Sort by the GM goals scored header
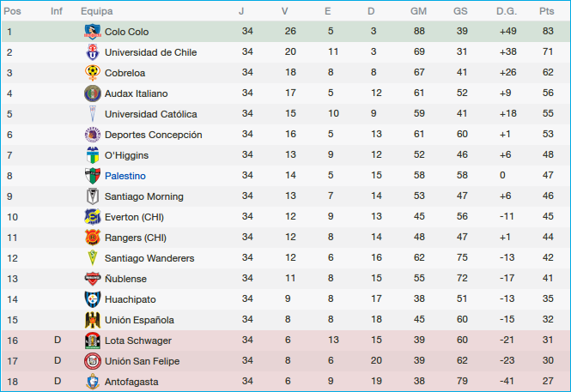 (419, 11)
